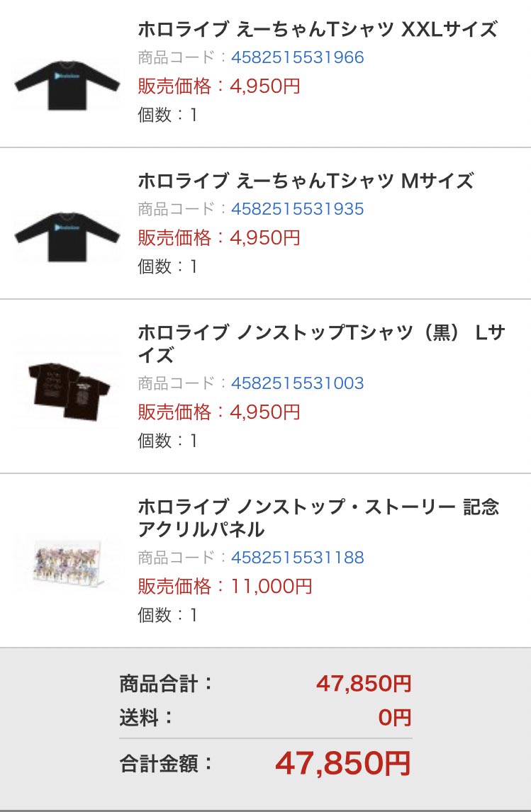Open product code link 4582515531966
This screenshot has width=531, height=812.
point(298,58)
